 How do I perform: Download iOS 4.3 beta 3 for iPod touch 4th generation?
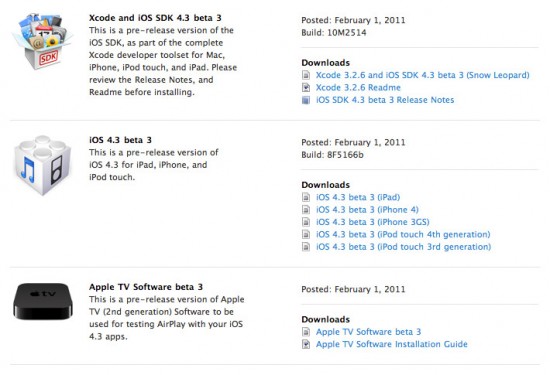tap(403, 234)
